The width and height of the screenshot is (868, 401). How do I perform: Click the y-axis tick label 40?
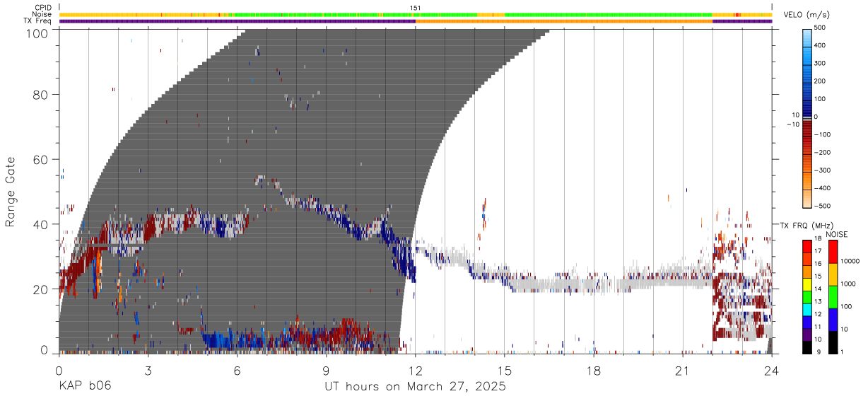(40, 224)
